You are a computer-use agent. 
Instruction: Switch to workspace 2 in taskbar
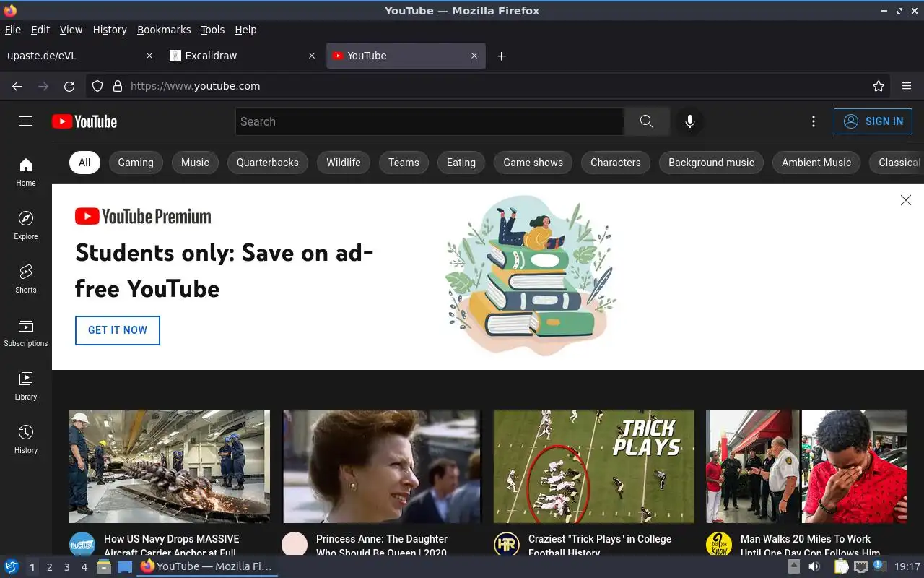49,567
